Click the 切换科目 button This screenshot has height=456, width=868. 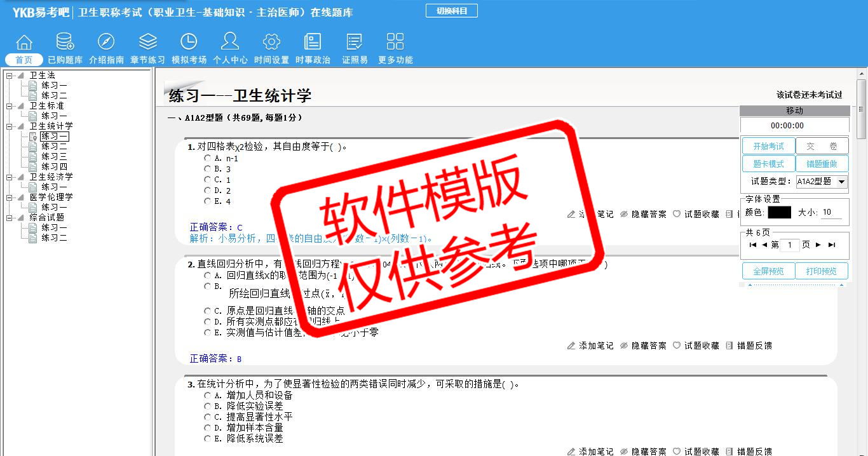pyautogui.click(x=451, y=11)
